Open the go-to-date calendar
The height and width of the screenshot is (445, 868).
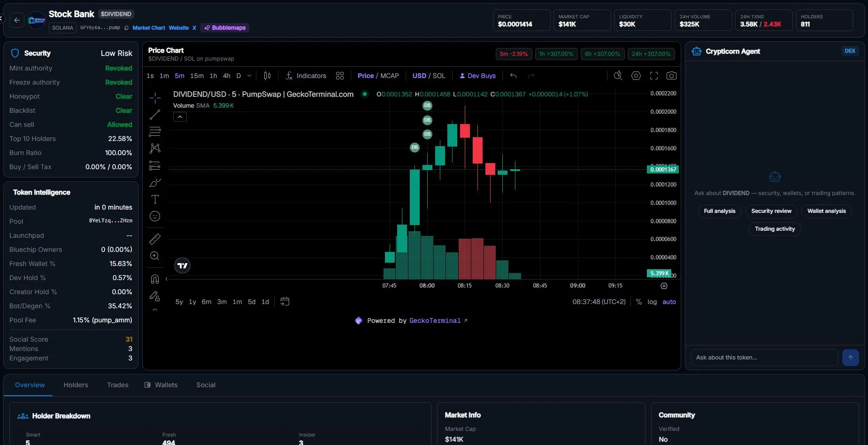[x=284, y=302]
